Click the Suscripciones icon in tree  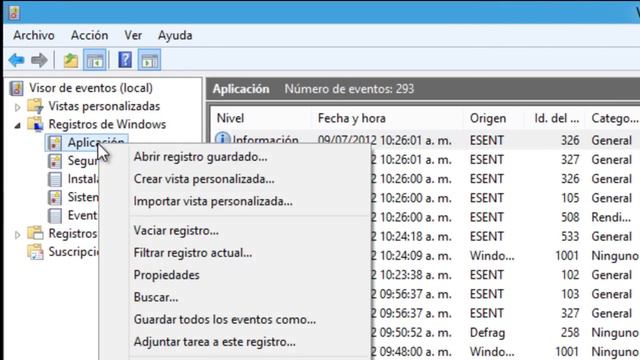(35, 252)
